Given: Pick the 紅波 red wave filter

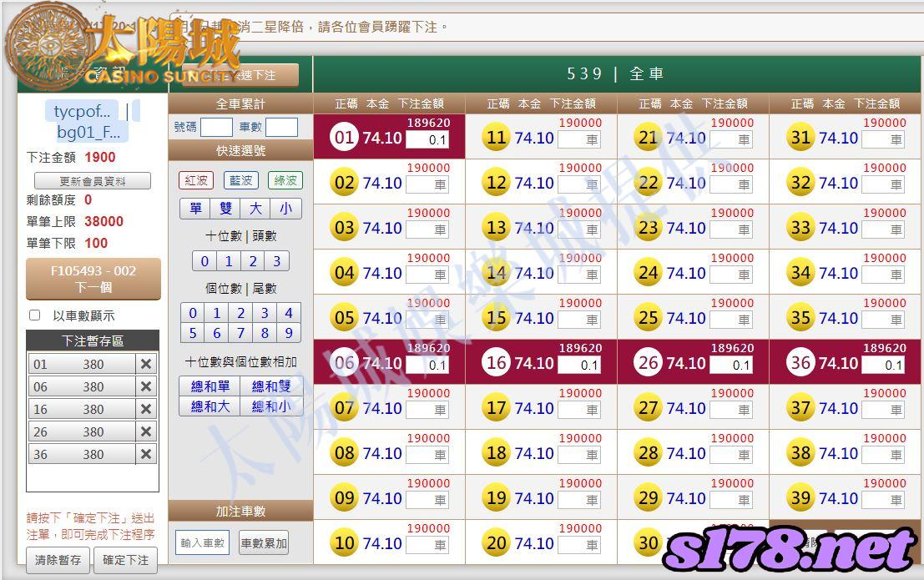Looking at the screenshot, I should tap(195, 180).
